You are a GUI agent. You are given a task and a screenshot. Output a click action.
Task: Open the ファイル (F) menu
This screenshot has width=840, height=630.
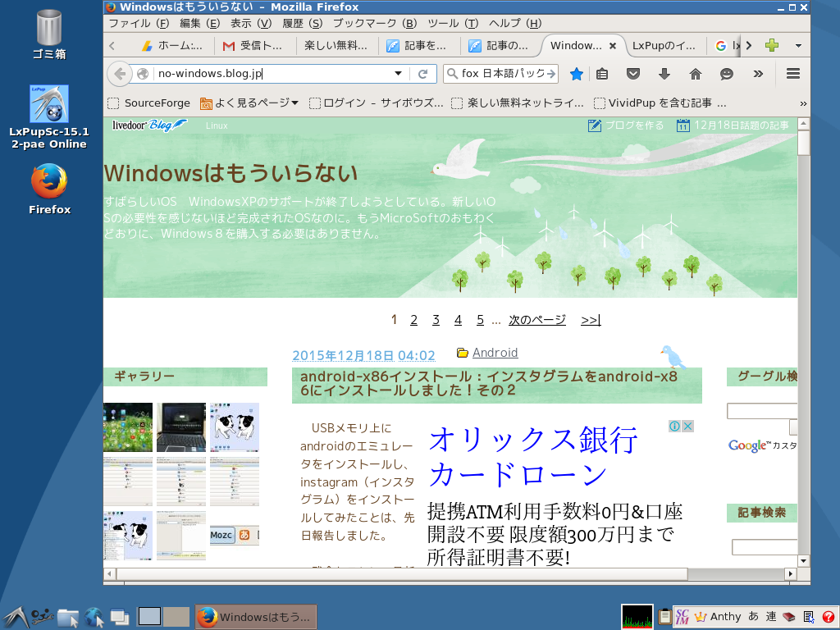[x=139, y=24]
